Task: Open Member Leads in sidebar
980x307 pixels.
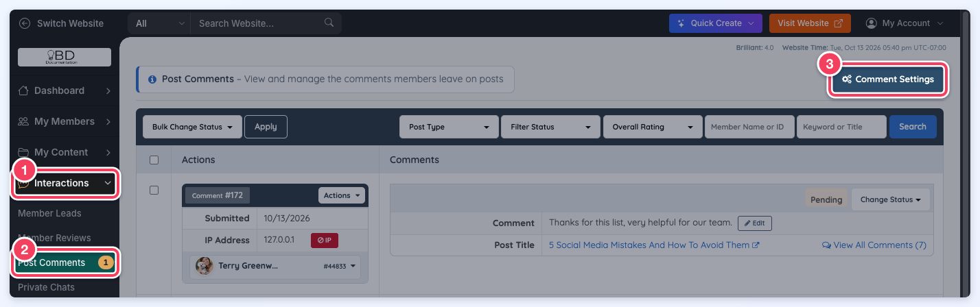Action: tap(49, 213)
